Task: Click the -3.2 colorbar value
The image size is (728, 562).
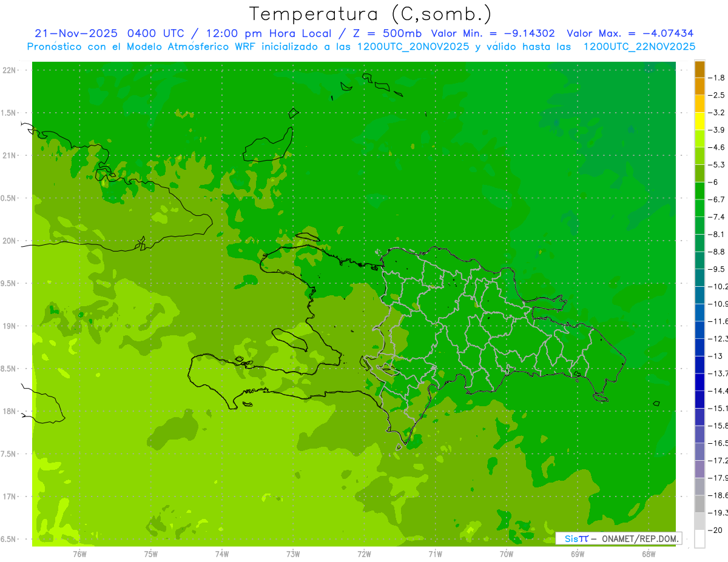Action: pyautogui.click(x=716, y=113)
